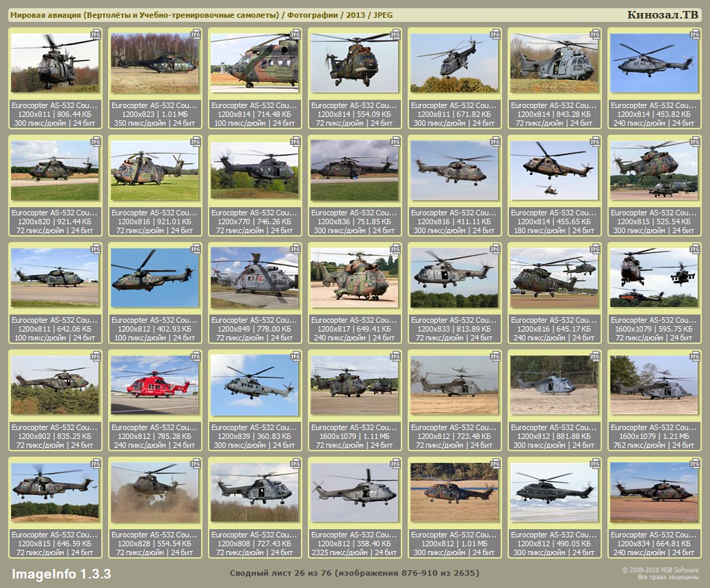Open the red helicopter photo thumbnail

tap(154, 385)
